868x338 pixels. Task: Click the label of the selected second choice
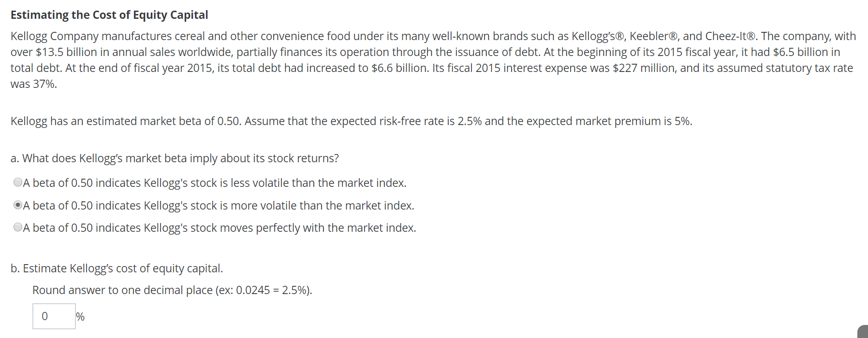tap(219, 205)
